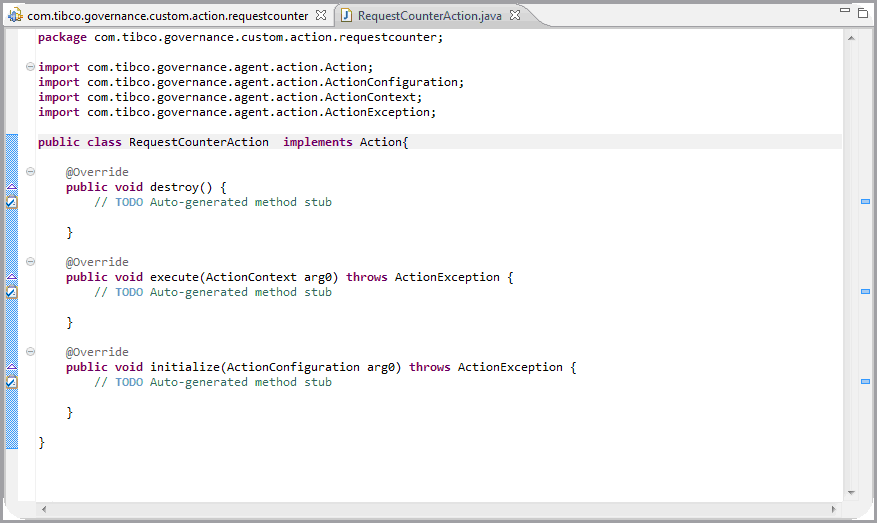The width and height of the screenshot is (877, 523).
Task: Collapse the initialize() method fold
Action: coord(30,352)
